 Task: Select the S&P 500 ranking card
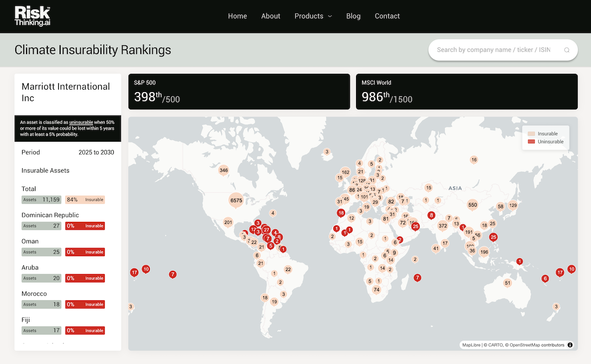coord(239,91)
